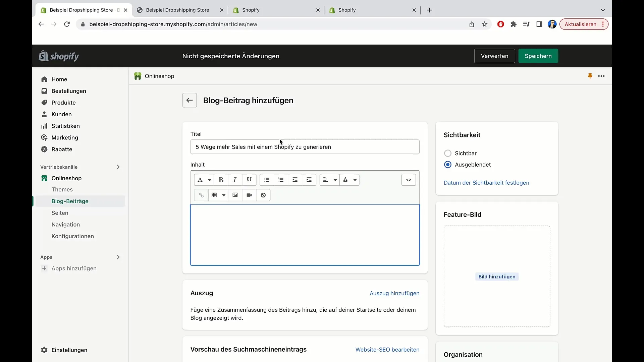This screenshot has height=362, width=644.
Task: Select the Italic formatting icon
Action: (235, 179)
